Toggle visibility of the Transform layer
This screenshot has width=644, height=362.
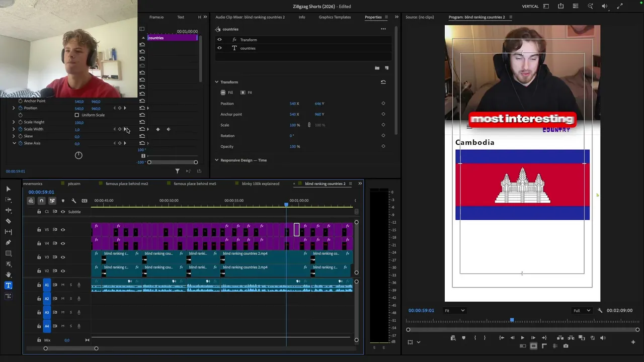click(219, 40)
